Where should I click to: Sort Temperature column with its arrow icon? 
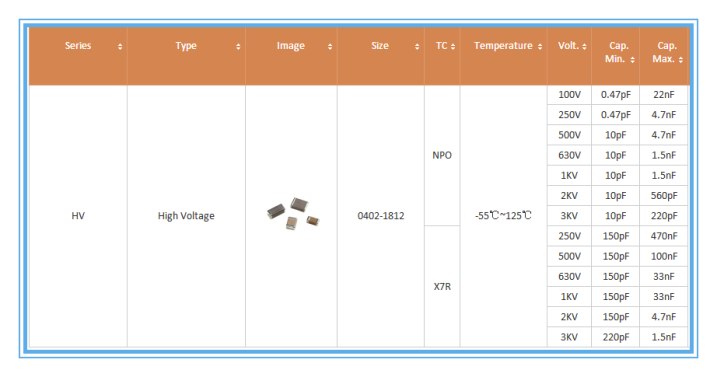(x=540, y=47)
